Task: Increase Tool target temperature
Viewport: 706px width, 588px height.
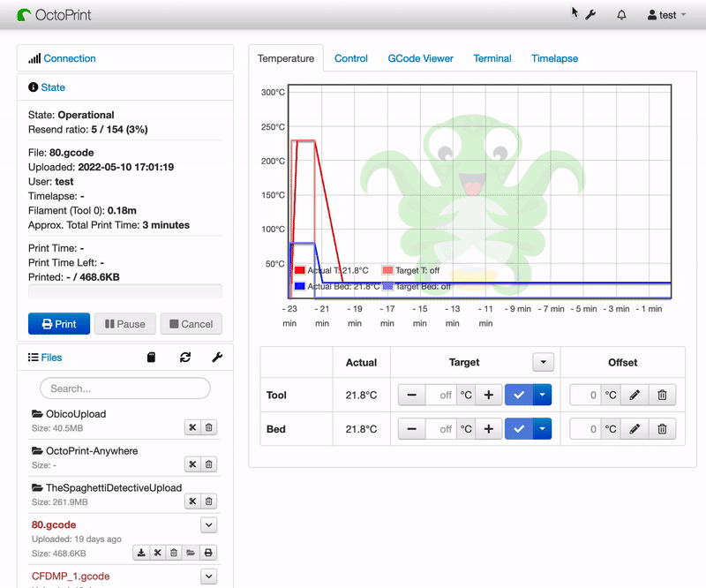Action: click(x=489, y=396)
